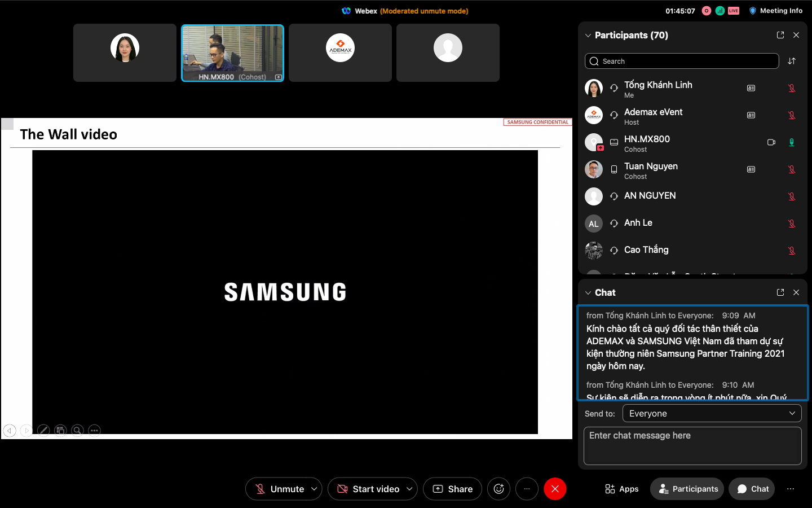Pop out the Chat panel
Viewport: 812px width, 508px height.
click(780, 292)
